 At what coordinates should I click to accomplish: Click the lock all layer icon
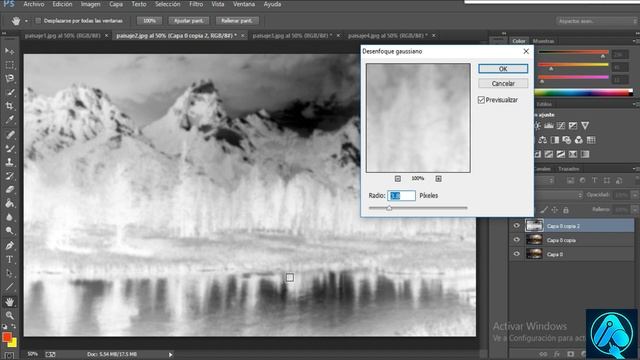click(566, 210)
